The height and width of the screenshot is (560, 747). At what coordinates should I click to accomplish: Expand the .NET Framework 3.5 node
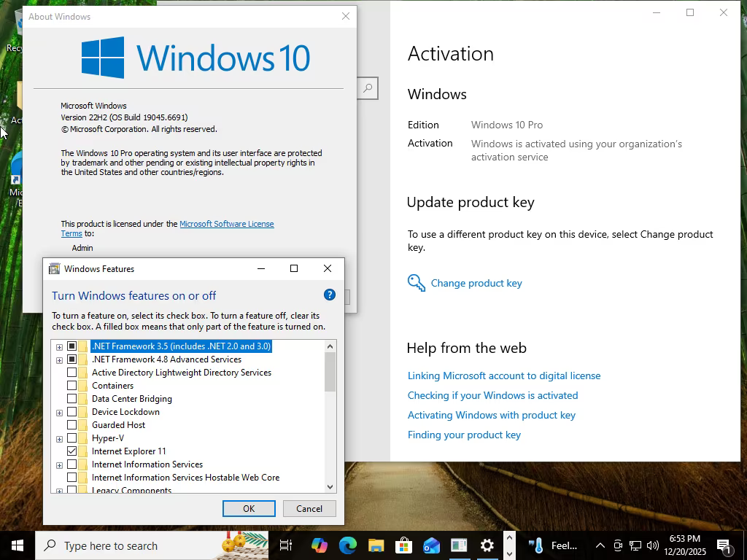pyautogui.click(x=60, y=347)
